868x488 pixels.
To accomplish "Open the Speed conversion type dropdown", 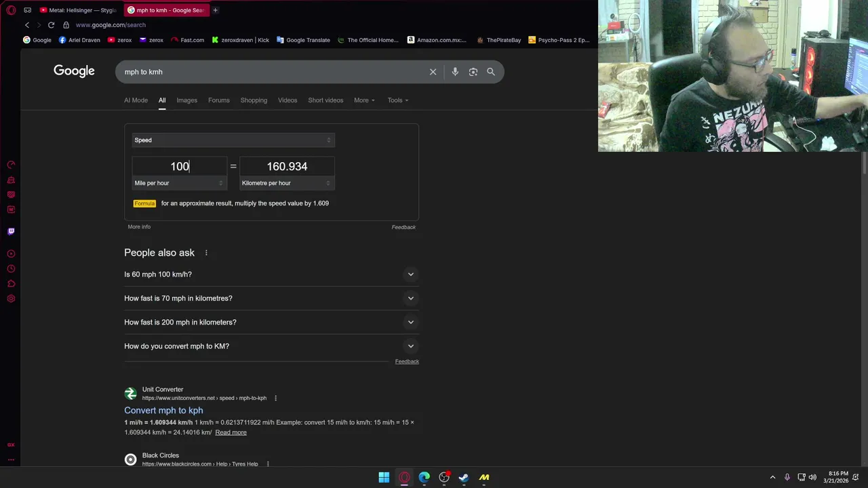I will click(x=233, y=140).
